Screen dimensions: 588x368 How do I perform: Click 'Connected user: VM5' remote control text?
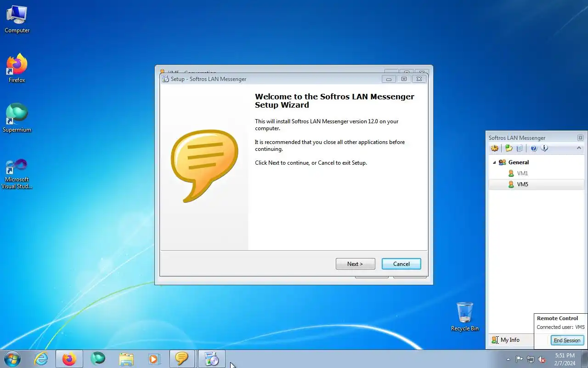(560, 328)
